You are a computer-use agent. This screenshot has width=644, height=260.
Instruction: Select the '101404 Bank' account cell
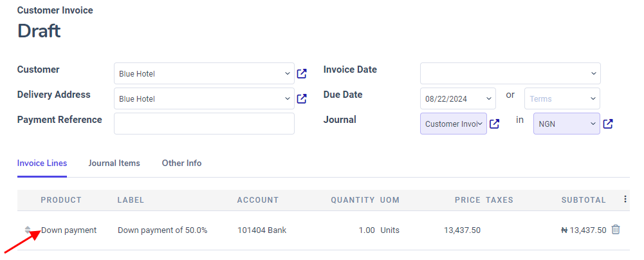coord(262,230)
